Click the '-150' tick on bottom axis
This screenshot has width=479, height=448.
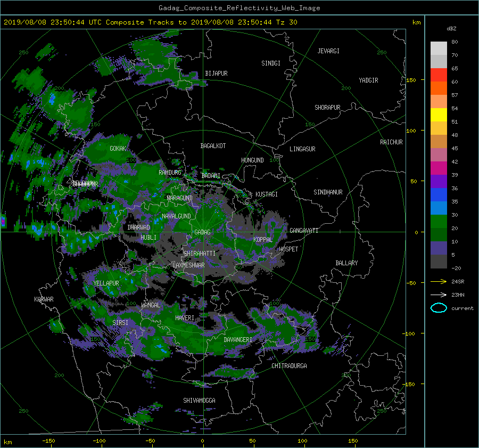[48, 441]
